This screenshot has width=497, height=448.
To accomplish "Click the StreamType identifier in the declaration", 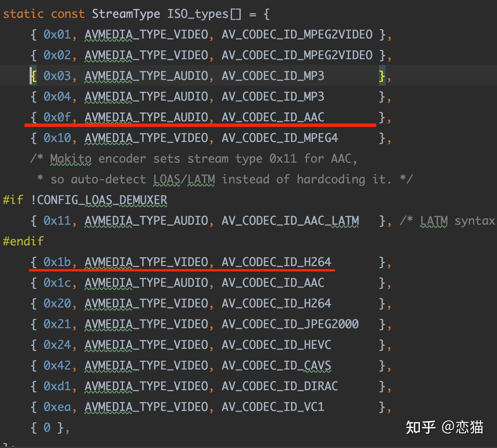I will point(125,14).
